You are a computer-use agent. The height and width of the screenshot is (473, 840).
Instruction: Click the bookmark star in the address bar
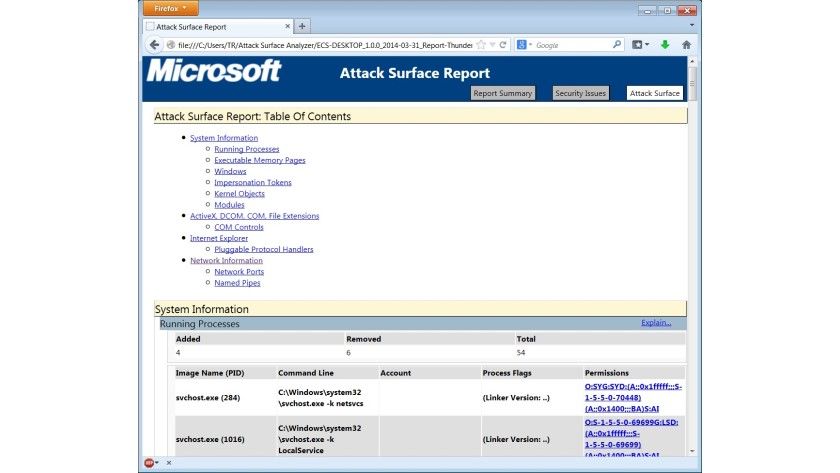click(481, 45)
